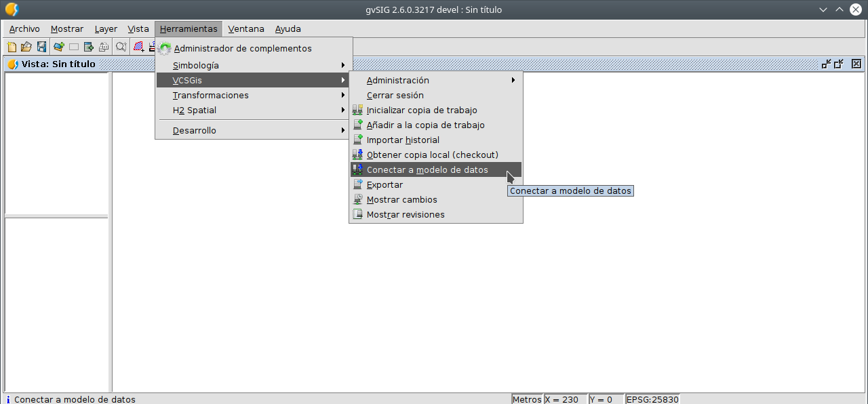Choose Mostrar revisiones
Screen dimensions: 868x404
(x=436, y=214)
